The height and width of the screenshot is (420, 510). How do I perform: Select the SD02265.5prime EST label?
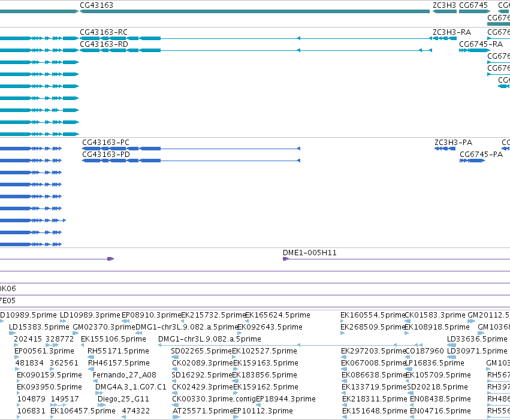tap(201, 351)
